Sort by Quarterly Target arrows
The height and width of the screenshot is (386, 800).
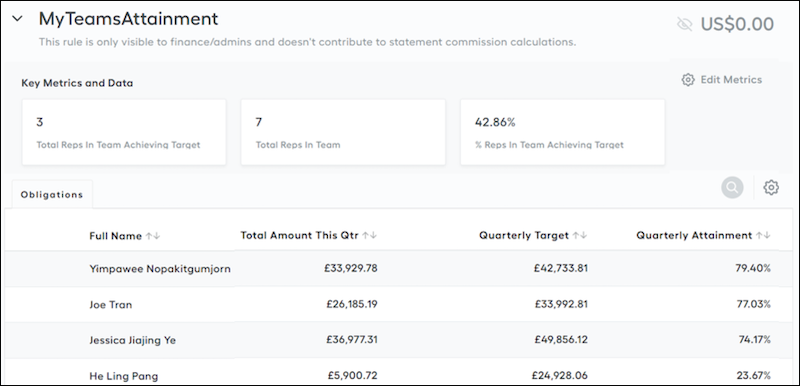tap(580, 235)
